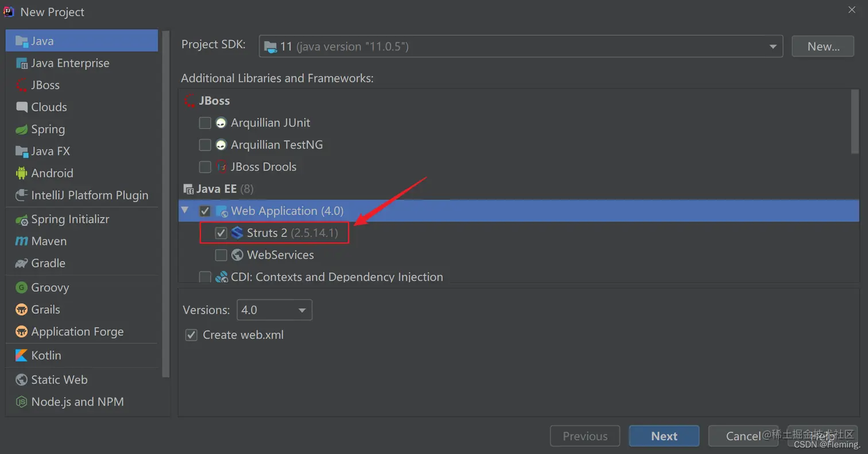This screenshot has height=454, width=868.
Task: Click the Gradle elephant icon
Action: (22, 263)
